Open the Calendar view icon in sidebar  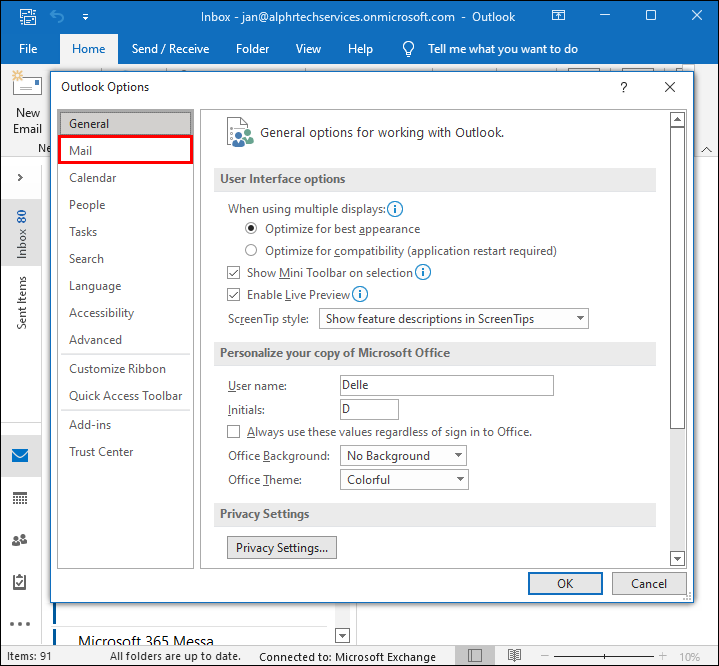(20, 498)
